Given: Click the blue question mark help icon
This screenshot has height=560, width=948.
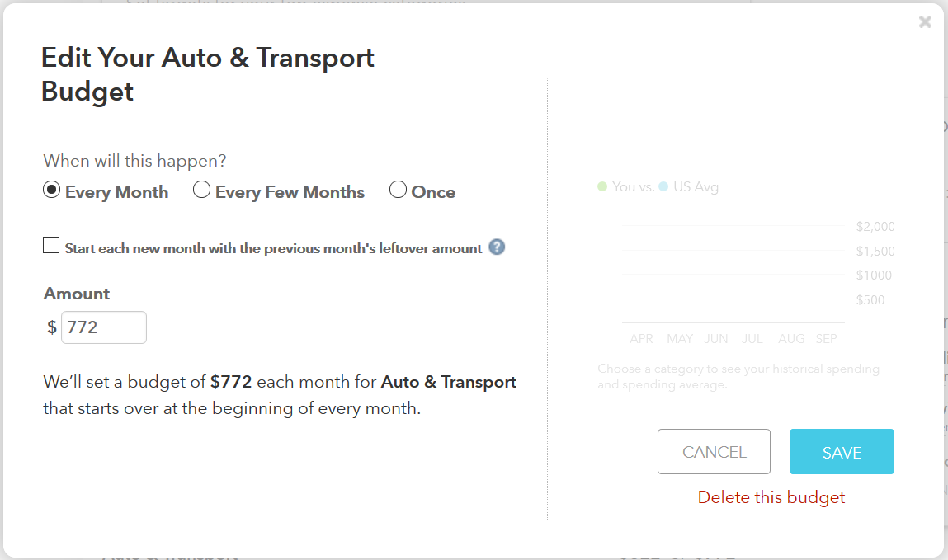Looking at the screenshot, I should [497, 247].
